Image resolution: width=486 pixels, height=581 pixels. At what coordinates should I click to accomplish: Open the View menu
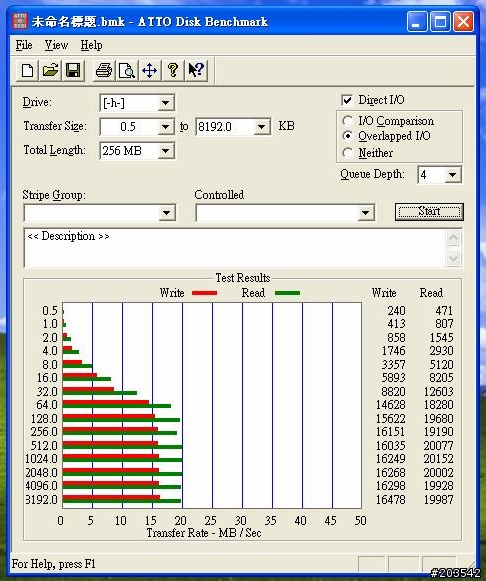coord(56,45)
